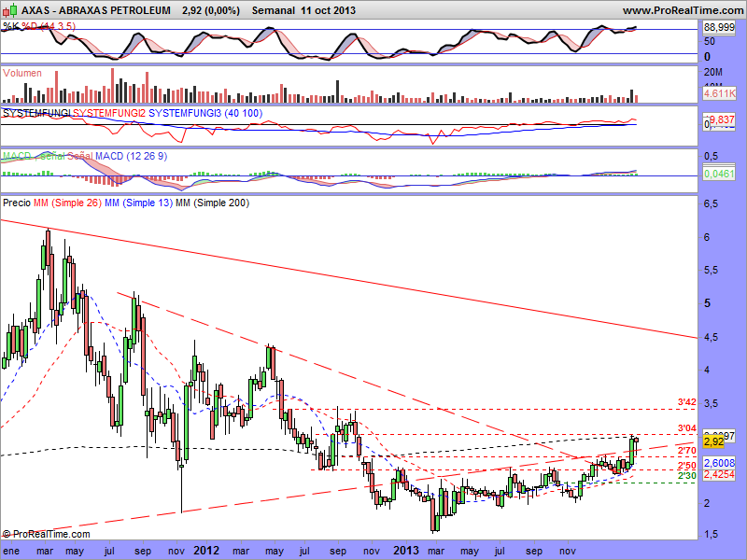
Task: Click the 3'04 resistance level label
Action: (687, 428)
